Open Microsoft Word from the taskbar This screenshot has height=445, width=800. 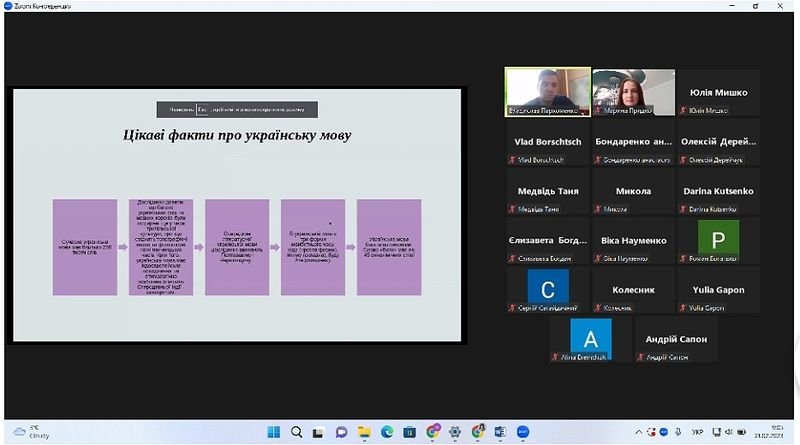click(500, 432)
